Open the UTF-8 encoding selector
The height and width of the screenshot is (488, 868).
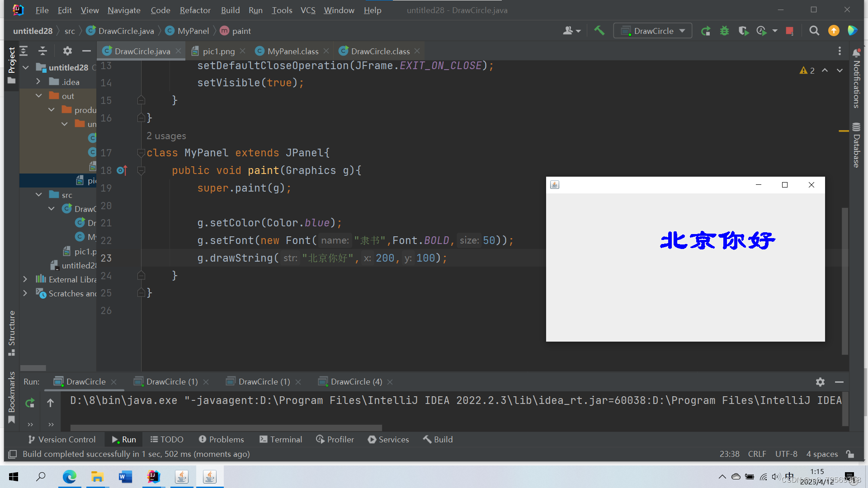pyautogui.click(x=786, y=454)
